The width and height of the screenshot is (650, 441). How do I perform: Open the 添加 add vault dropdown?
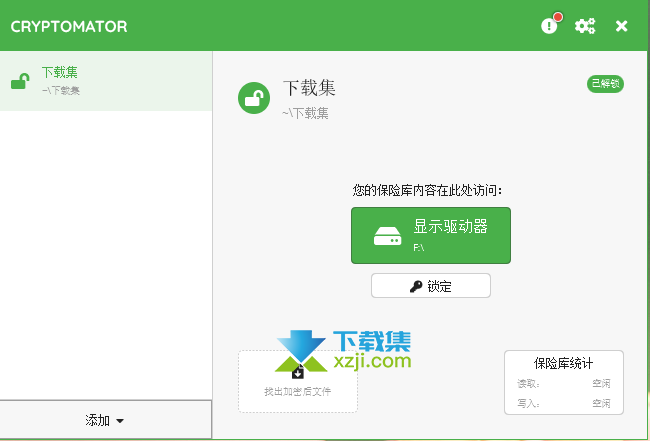click(x=105, y=420)
